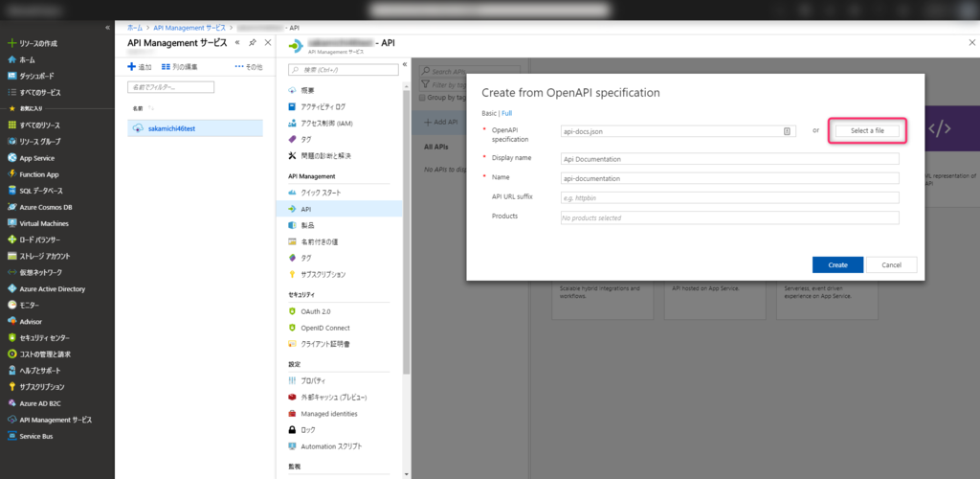Click 列の編集 toolbar button

(x=179, y=67)
